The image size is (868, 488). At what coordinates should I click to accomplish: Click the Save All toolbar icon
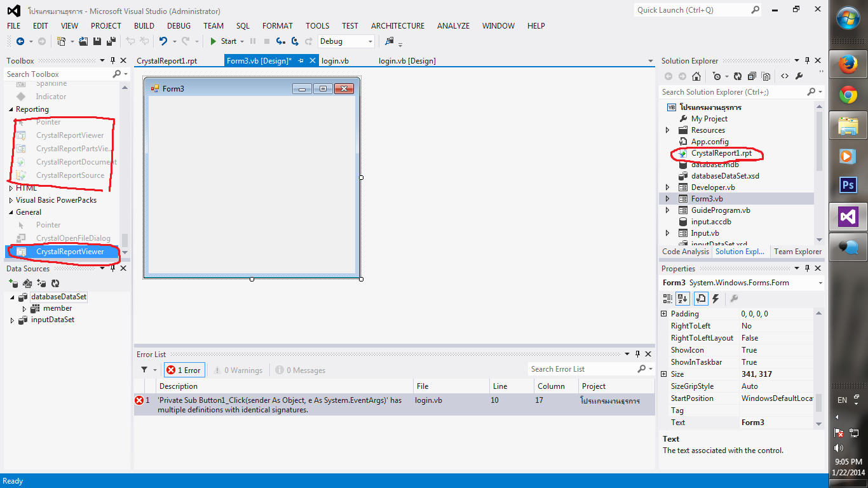click(x=111, y=41)
